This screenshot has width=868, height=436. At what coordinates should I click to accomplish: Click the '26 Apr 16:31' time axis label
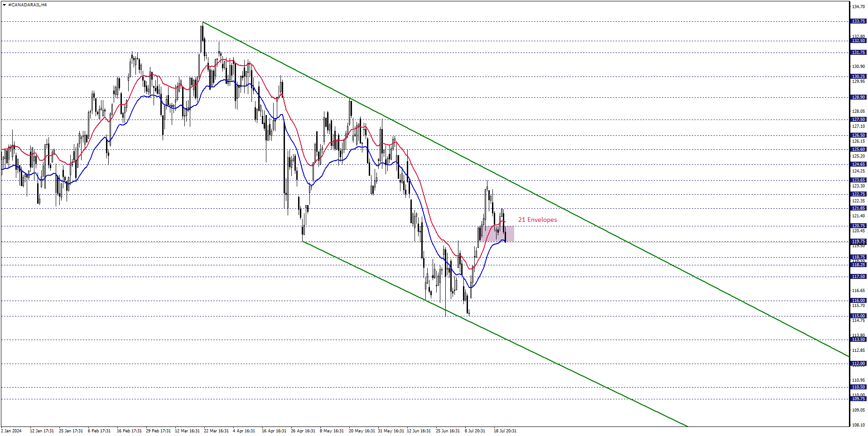[303, 431]
